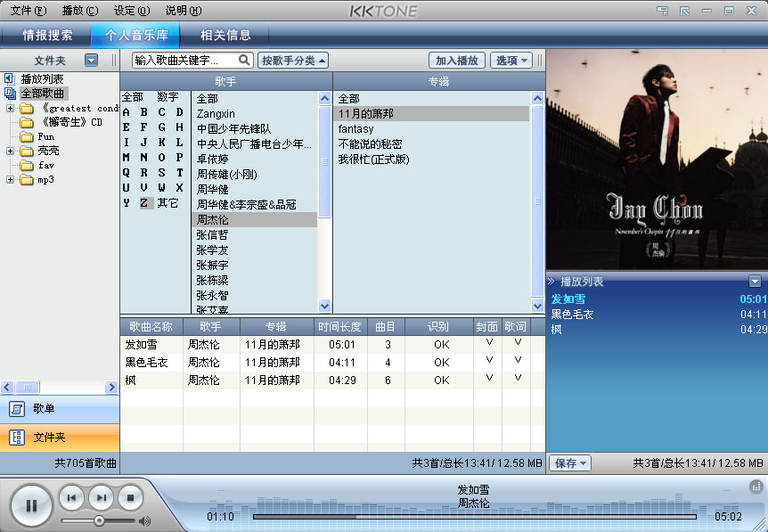Filter artists by 数字
Viewport: 768px width, 532px height.
(167, 97)
